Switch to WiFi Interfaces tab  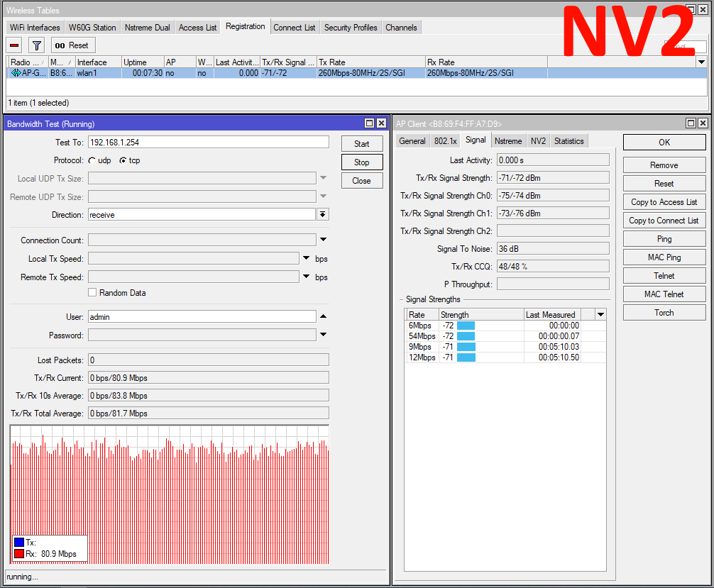[x=35, y=27]
